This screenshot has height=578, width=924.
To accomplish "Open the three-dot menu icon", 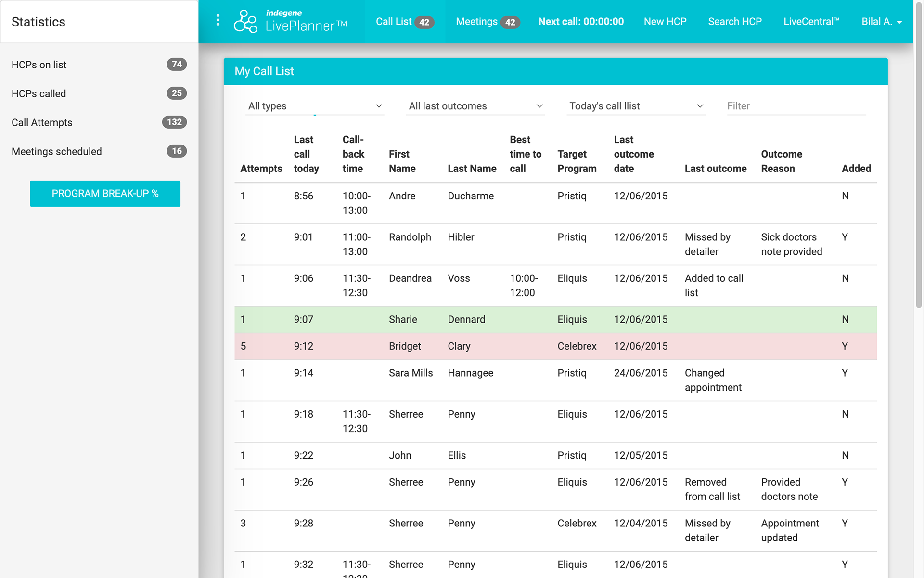I will (218, 20).
